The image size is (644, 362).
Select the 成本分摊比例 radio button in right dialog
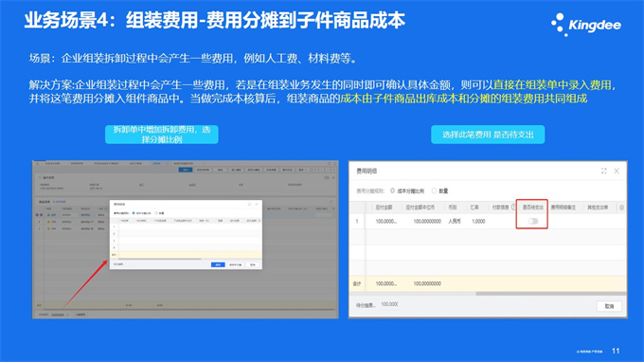393,190
